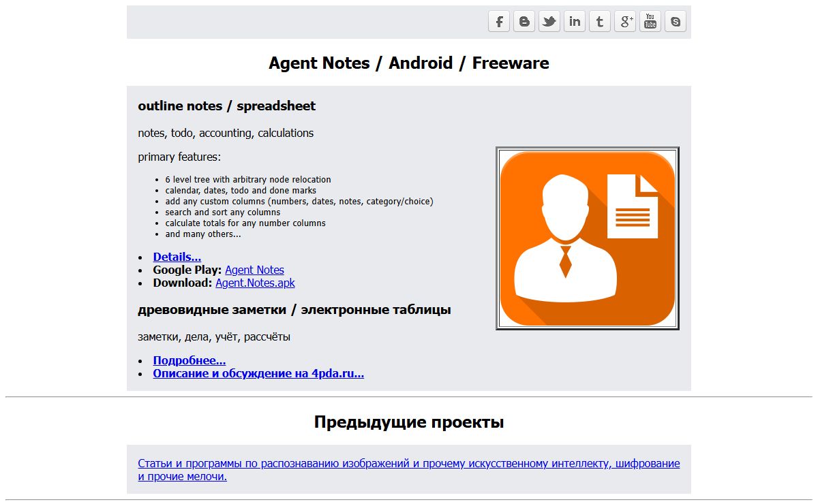Open the Статьи и программы link
The image size is (818, 504).
(409, 470)
